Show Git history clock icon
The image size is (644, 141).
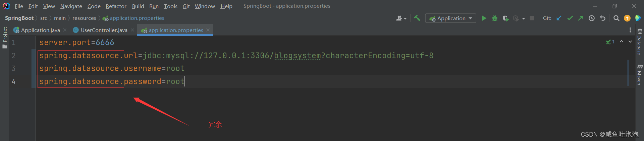(x=592, y=18)
